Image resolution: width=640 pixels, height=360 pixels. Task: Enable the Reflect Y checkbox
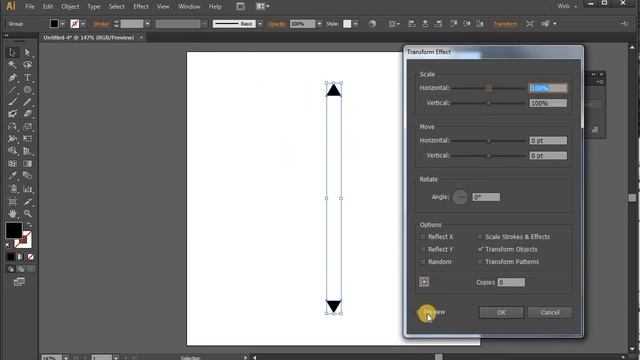tap(423, 249)
